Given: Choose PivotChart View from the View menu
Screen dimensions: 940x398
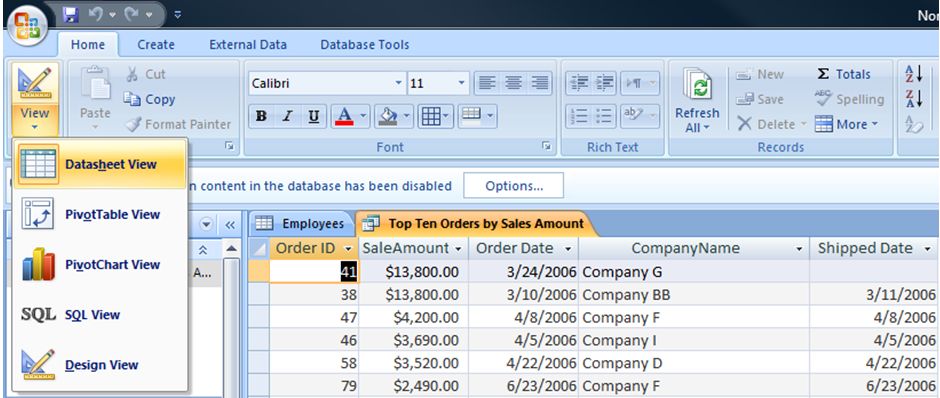Looking at the screenshot, I should (101, 264).
